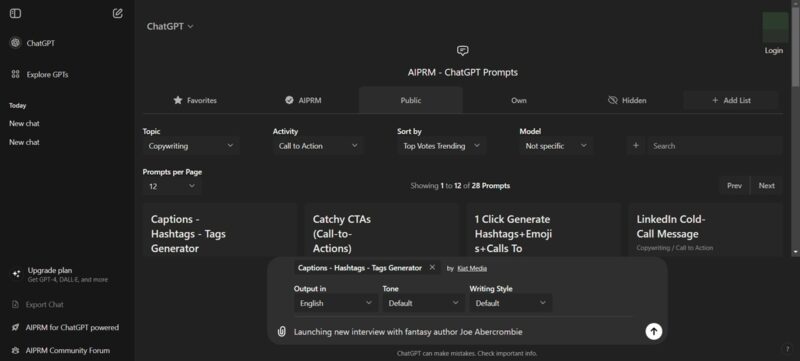Screen dimensions: 800x361
Task: Click the rocket icon for AIPRM for ChatGPT
Action: pyautogui.click(x=15, y=327)
